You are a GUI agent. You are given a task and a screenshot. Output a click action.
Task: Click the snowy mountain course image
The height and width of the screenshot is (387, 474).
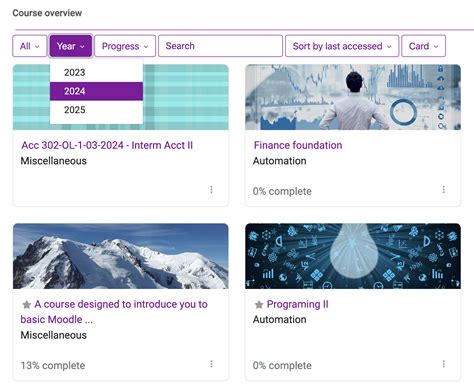pyautogui.click(x=121, y=256)
